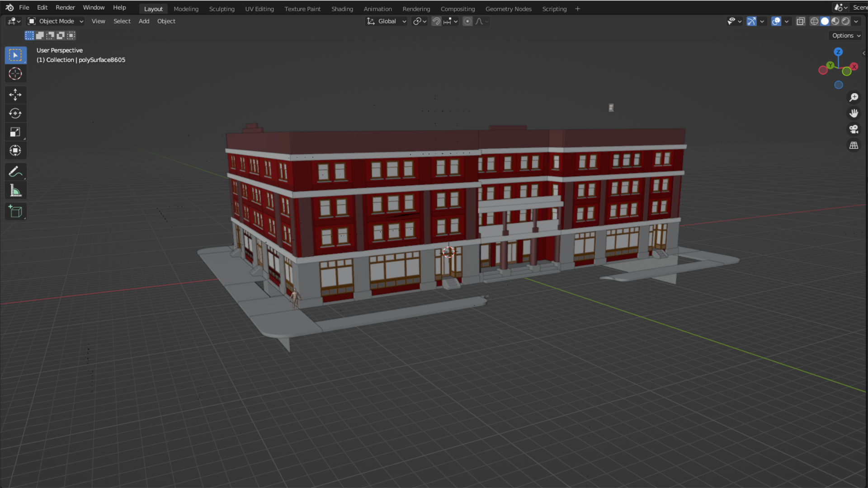Select the Annotate tool
Screen dimensions: 868x488
tap(15, 172)
